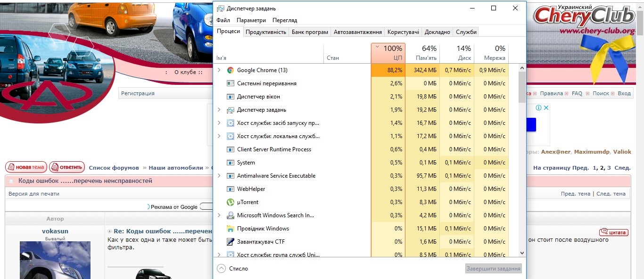Open the Регистрация link in browser
The image size is (644, 279).
[138, 93]
